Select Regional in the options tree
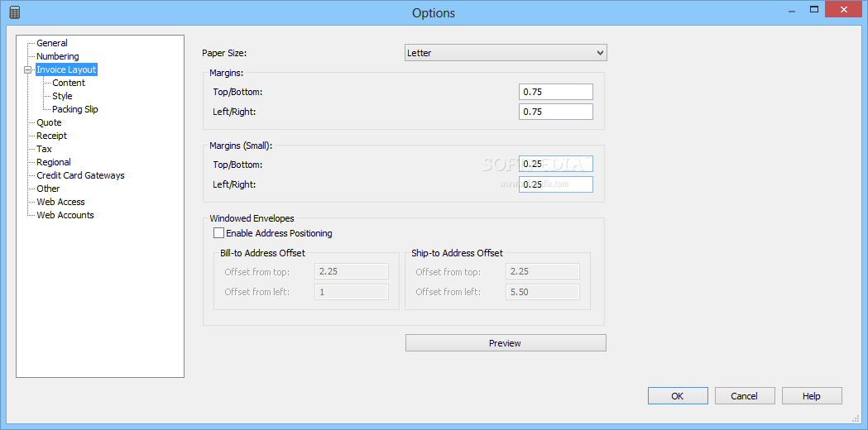The image size is (868, 430). [x=54, y=162]
